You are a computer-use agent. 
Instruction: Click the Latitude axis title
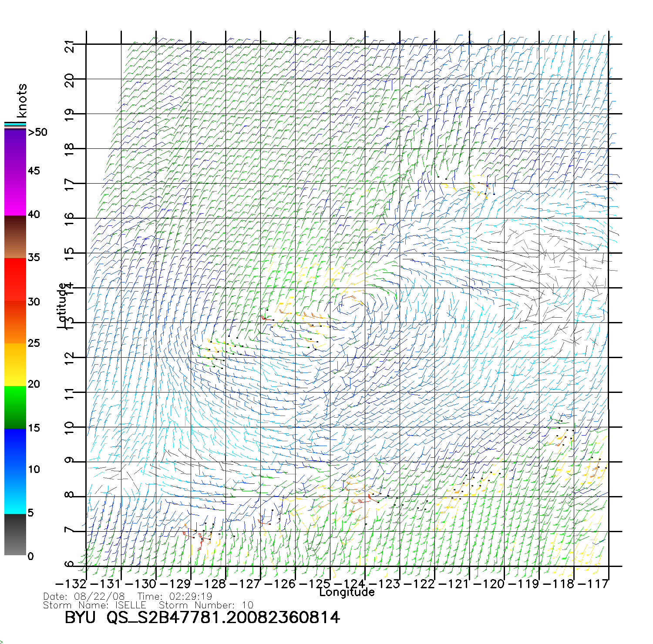click(x=62, y=305)
